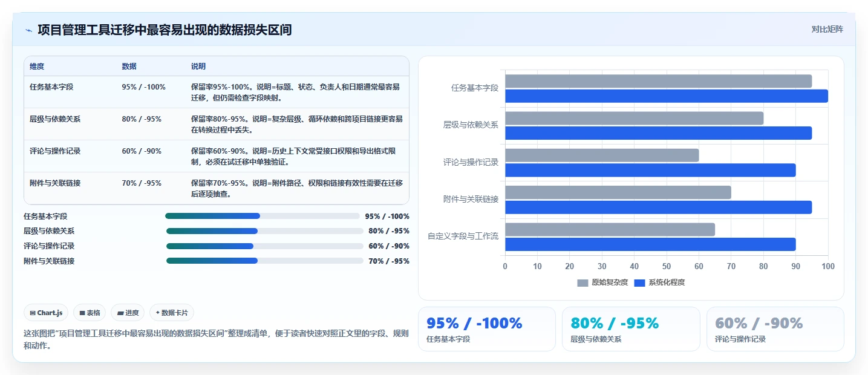Click table value 95% / -100%
This screenshot has height=375, width=868.
click(x=143, y=87)
